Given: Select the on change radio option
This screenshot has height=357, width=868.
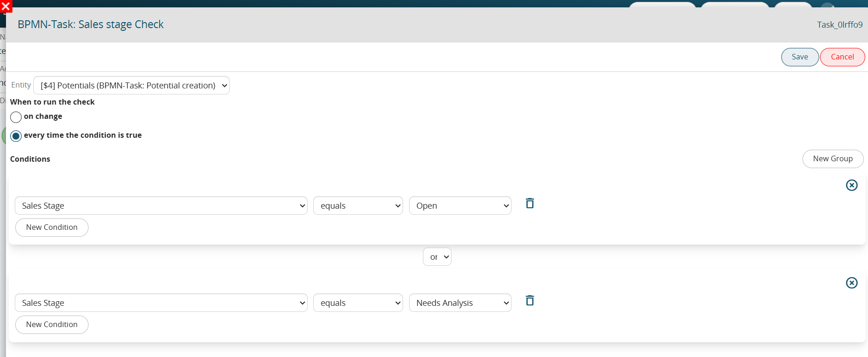Looking at the screenshot, I should 16,117.
